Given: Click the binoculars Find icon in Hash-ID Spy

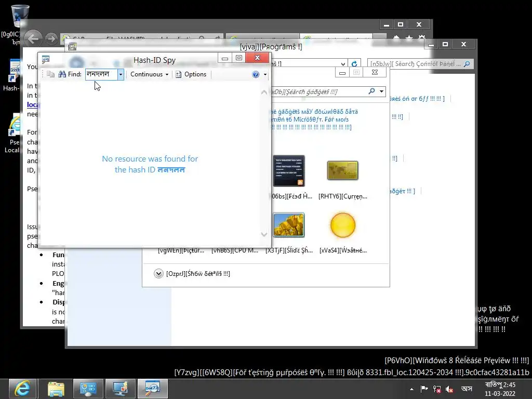Looking at the screenshot, I should (62, 74).
